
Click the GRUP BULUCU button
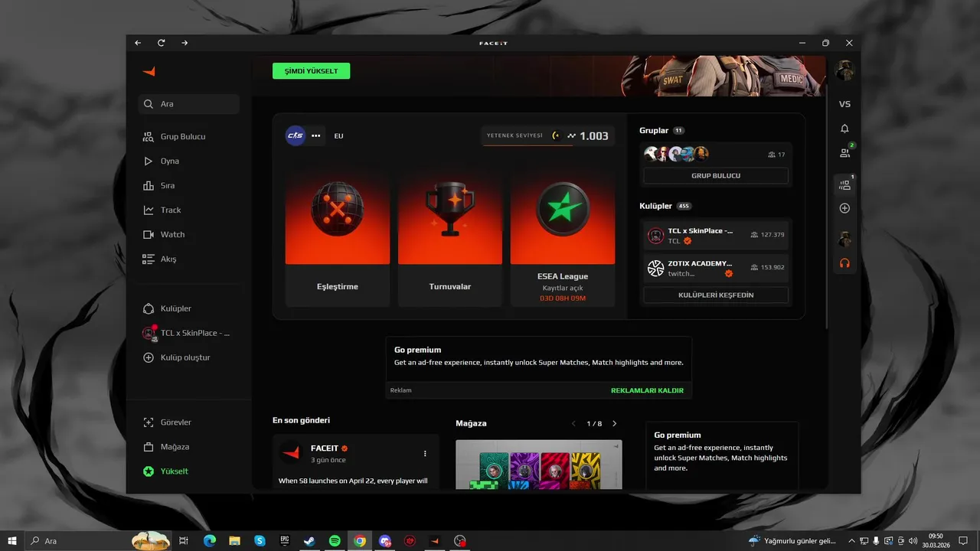tap(716, 176)
